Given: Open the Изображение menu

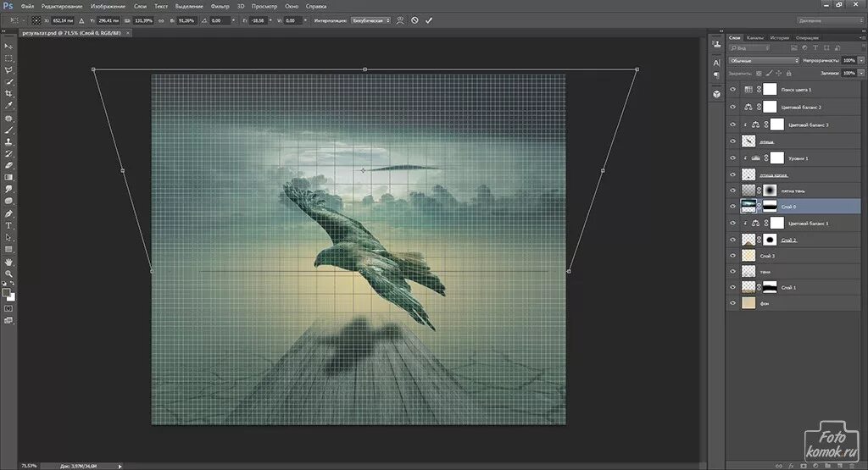Looking at the screenshot, I should tap(108, 6).
